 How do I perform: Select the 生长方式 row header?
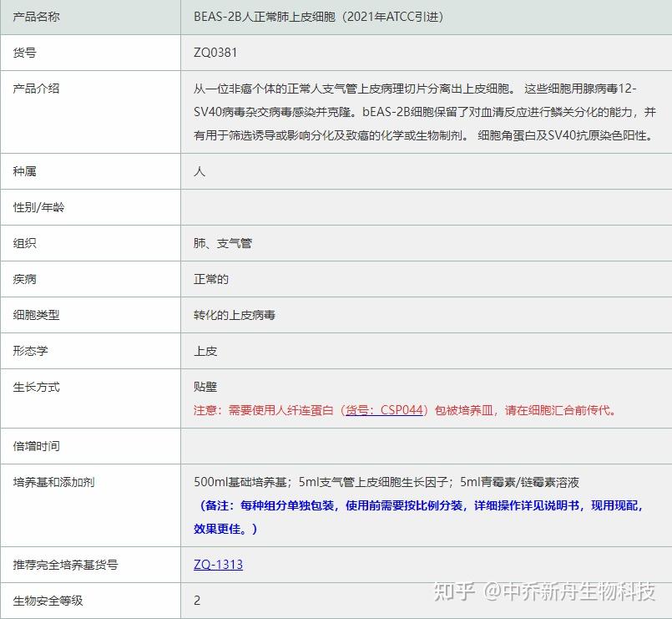37,387
